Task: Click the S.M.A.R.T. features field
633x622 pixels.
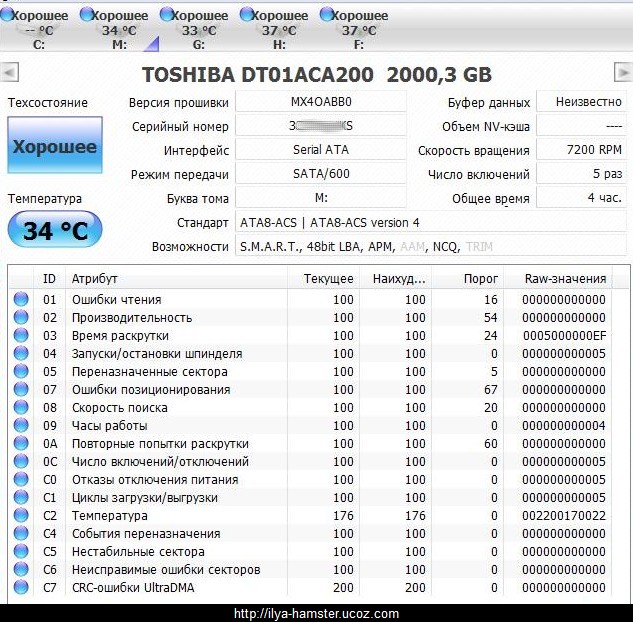Action: pos(431,246)
